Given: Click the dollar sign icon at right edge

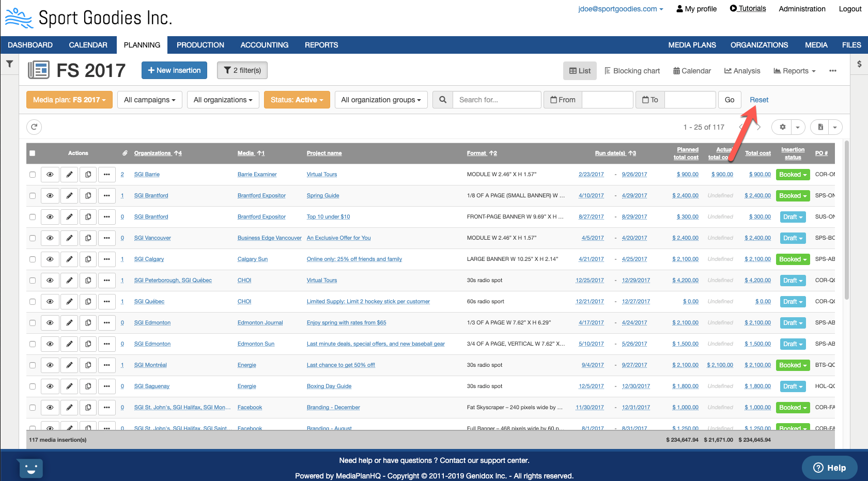Looking at the screenshot, I should pyautogui.click(x=859, y=64).
